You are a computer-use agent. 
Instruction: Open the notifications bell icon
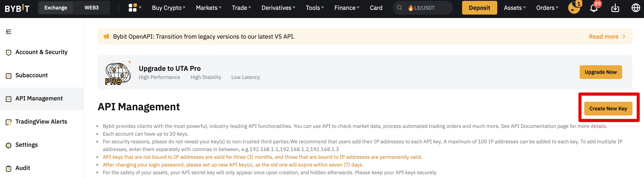click(594, 8)
